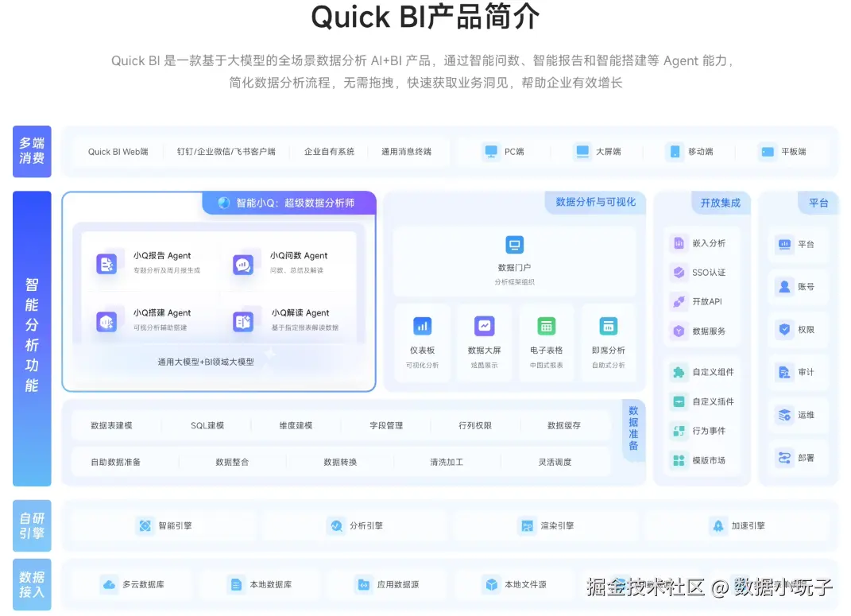The width and height of the screenshot is (851, 616).
Task: Click the 数据缓存 cell
Action: coord(564,425)
